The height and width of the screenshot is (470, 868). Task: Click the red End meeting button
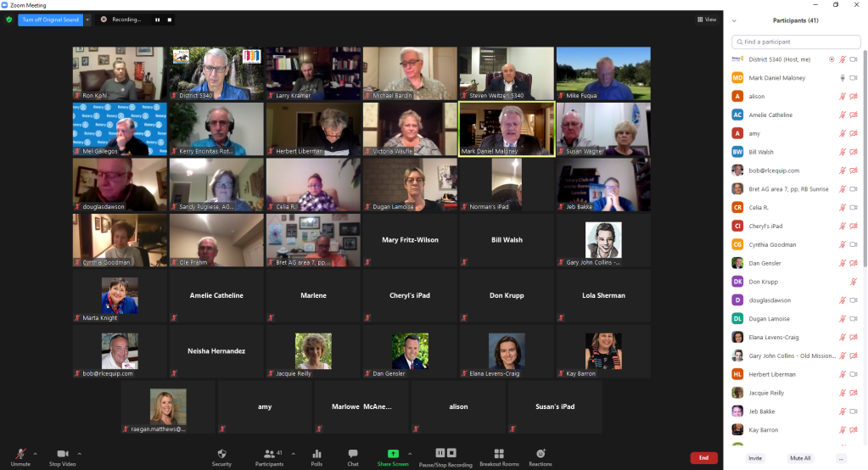pos(703,458)
